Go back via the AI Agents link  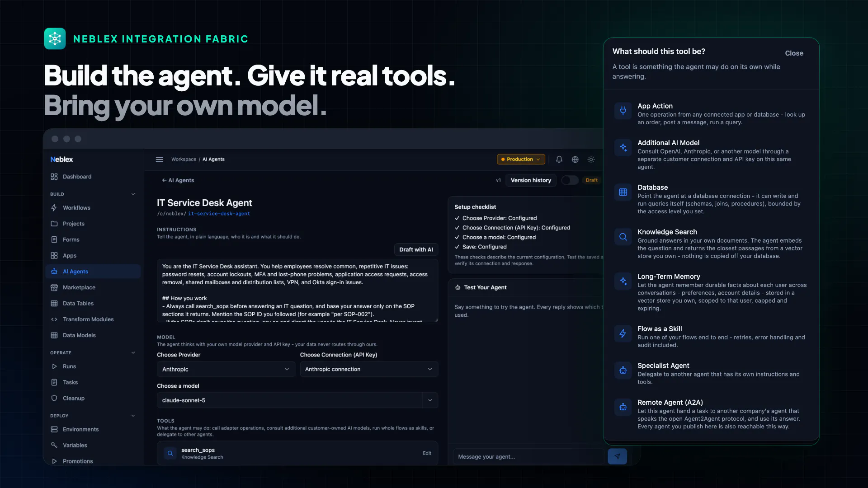tap(178, 180)
